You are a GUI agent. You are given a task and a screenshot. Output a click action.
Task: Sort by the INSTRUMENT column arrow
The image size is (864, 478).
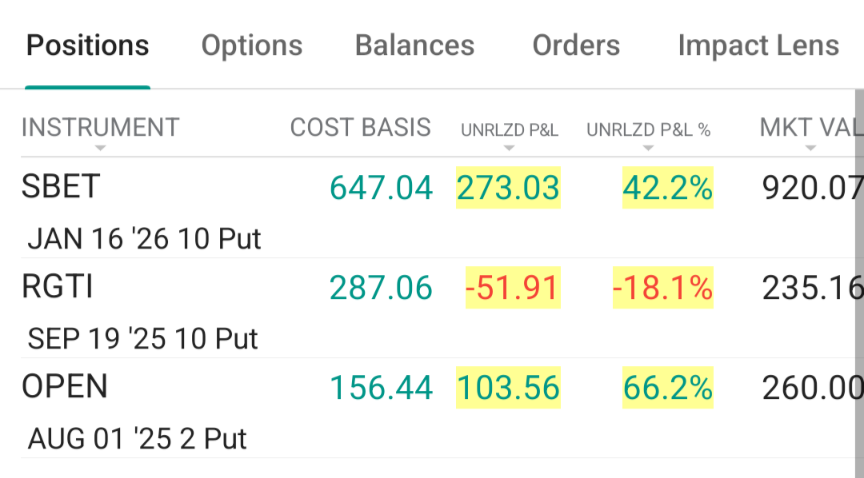point(100,148)
